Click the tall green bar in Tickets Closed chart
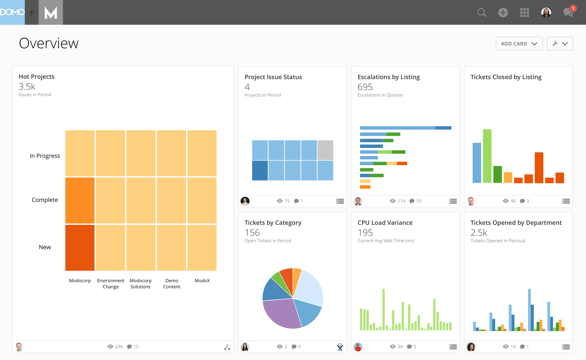Viewport: 586px width, 360px height. [487, 156]
